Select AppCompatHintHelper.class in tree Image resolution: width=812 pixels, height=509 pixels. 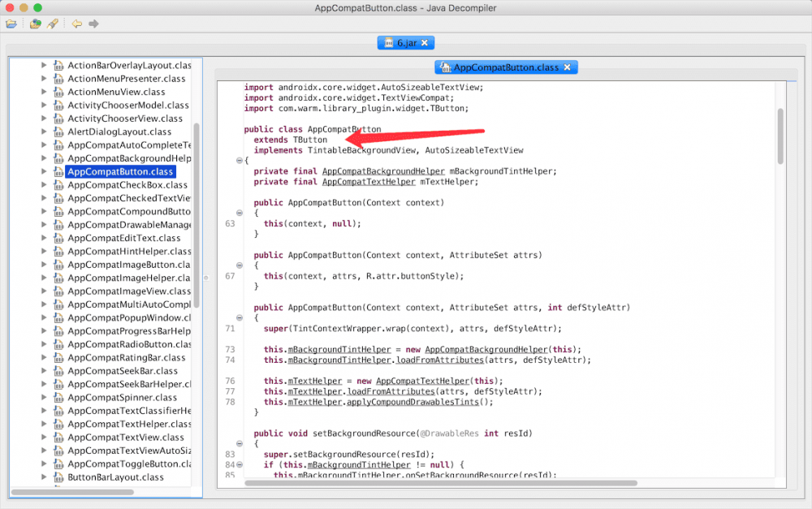(x=129, y=251)
